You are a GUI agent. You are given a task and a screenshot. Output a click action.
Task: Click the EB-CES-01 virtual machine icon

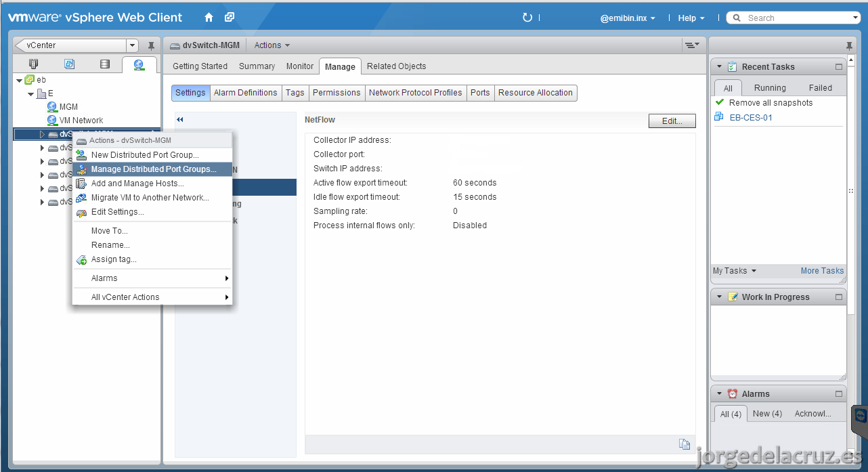pos(719,117)
